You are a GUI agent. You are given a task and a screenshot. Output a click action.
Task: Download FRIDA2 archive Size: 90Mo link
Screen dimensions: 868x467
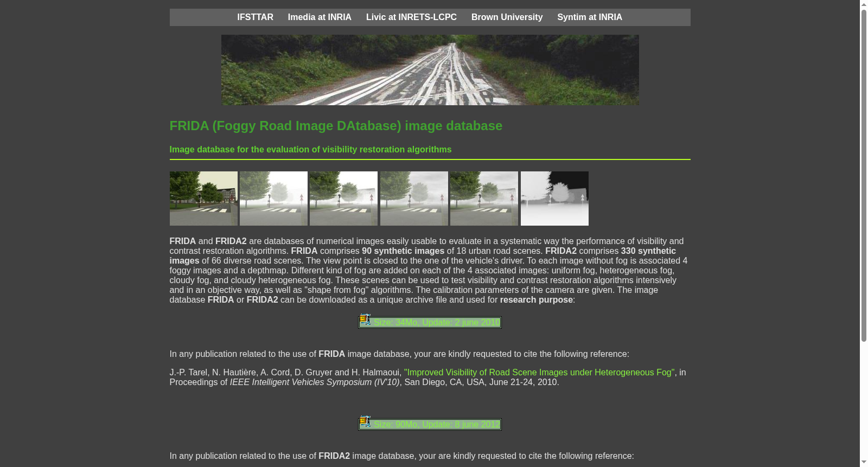tap(437, 425)
